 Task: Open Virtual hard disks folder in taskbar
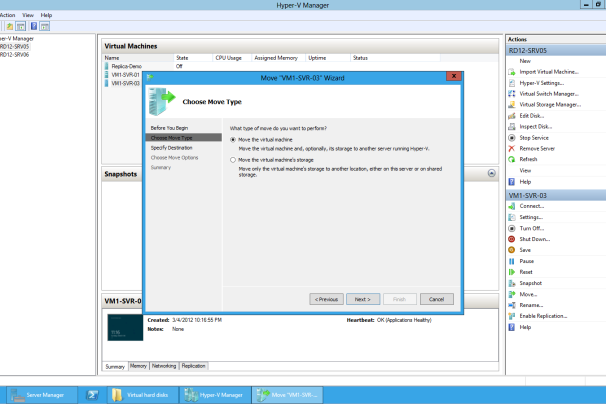tap(143, 395)
